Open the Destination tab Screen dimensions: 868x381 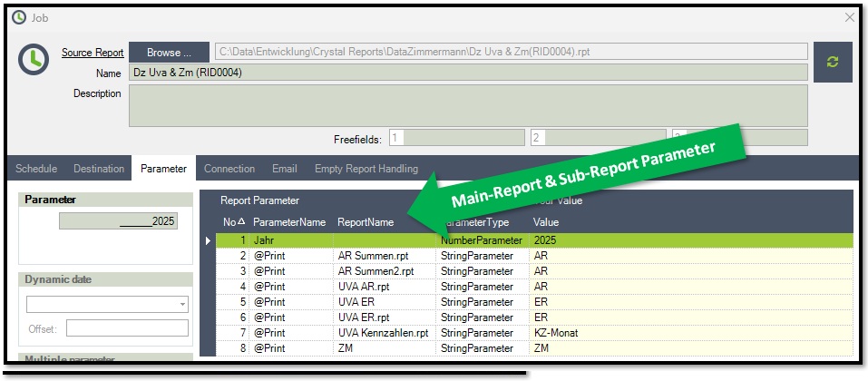99,169
